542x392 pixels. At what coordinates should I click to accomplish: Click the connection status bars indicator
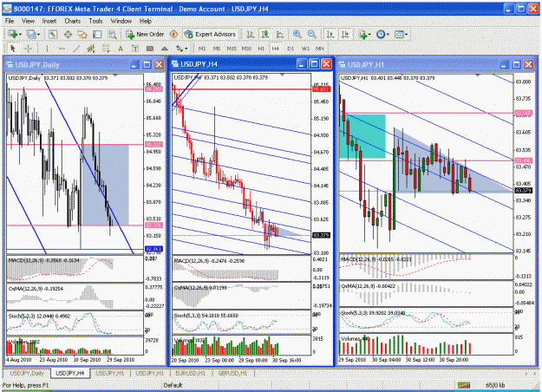pos(464,385)
